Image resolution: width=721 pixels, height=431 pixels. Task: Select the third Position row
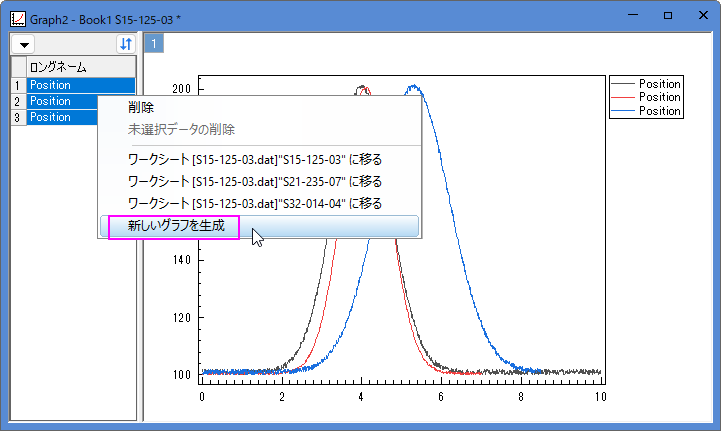pyautogui.click(x=62, y=117)
